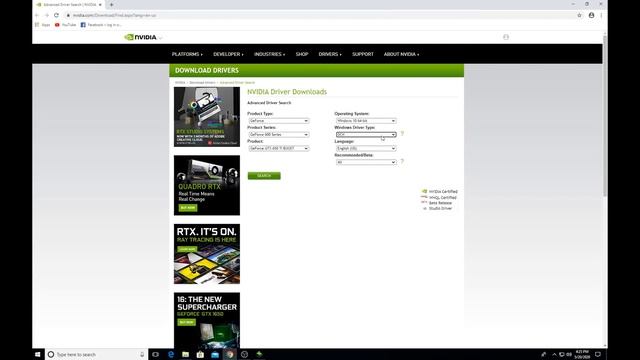The image size is (640, 360).
Task: Open the Chrome profile icon
Action: pyautogui.click(x=591, y=16)
